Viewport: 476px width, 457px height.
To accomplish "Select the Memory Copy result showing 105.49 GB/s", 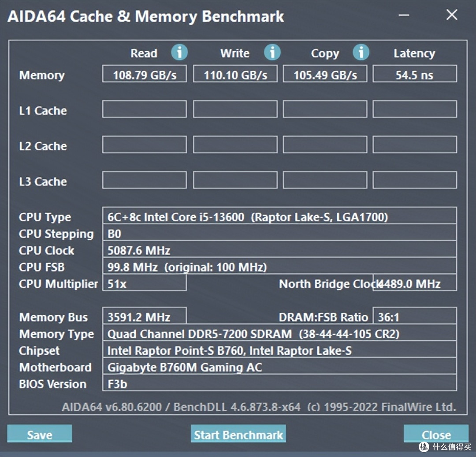I will [x=325, y=74].
